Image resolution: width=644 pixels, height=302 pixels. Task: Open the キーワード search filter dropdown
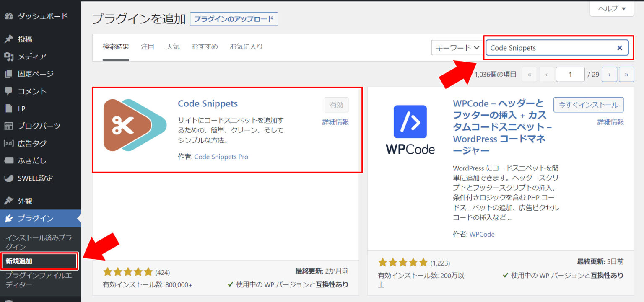457,48
